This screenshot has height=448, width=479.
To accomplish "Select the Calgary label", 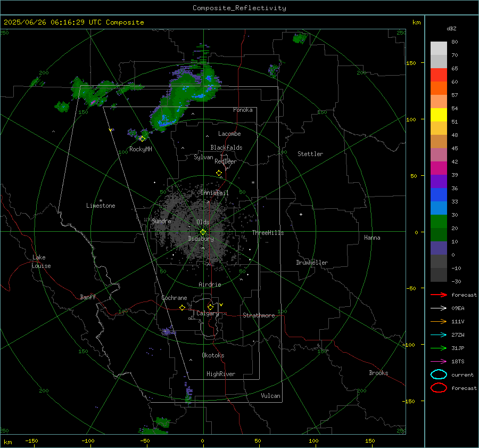I will [208, 313].
